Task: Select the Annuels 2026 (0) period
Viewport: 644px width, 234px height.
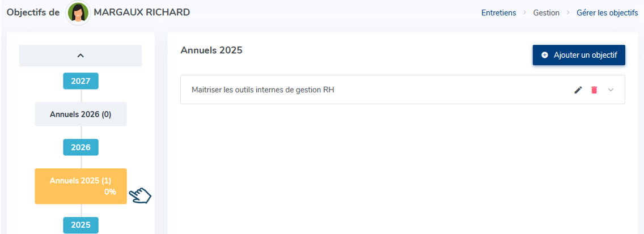Action: click(x=80, y=114)
